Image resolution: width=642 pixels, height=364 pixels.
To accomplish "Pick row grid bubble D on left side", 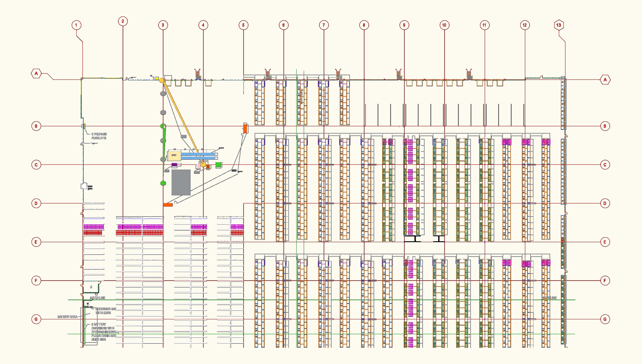I will point(36,203).
